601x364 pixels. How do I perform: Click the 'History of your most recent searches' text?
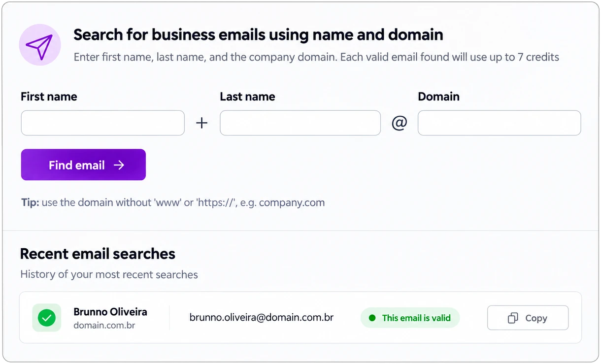[109, 274]
